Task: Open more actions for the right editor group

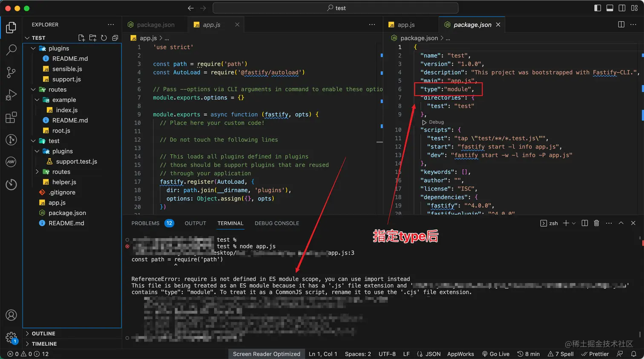Action: coord(633,25)
